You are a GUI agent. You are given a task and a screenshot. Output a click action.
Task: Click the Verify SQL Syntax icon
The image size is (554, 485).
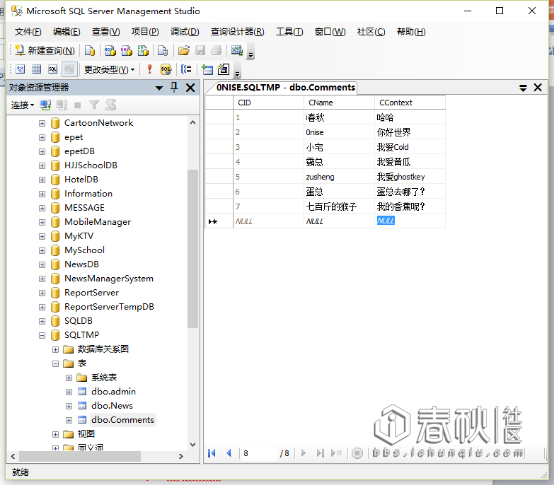[166, 69]
